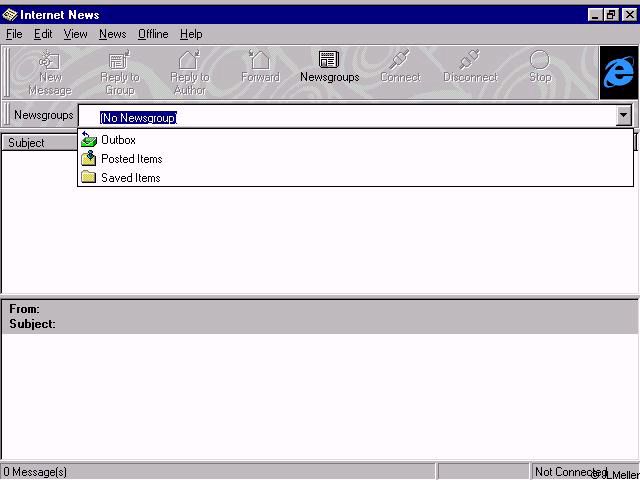Open the View menu
Viewport: 640px width, 480px height.
[x=76, y=34]
